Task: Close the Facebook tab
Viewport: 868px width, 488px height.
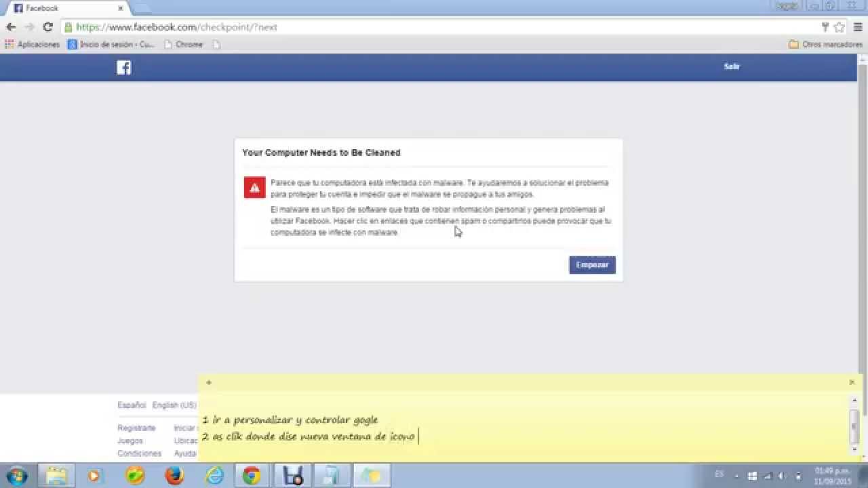Action: tap(120, 8)
